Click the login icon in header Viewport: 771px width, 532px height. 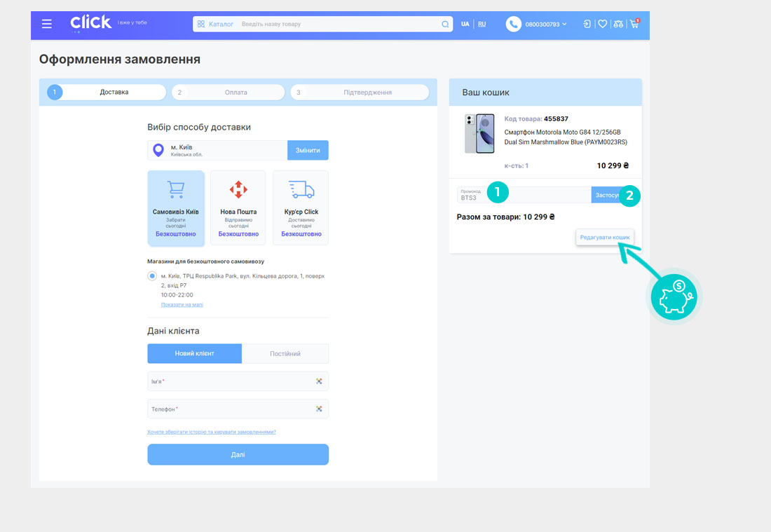[587, 24]
